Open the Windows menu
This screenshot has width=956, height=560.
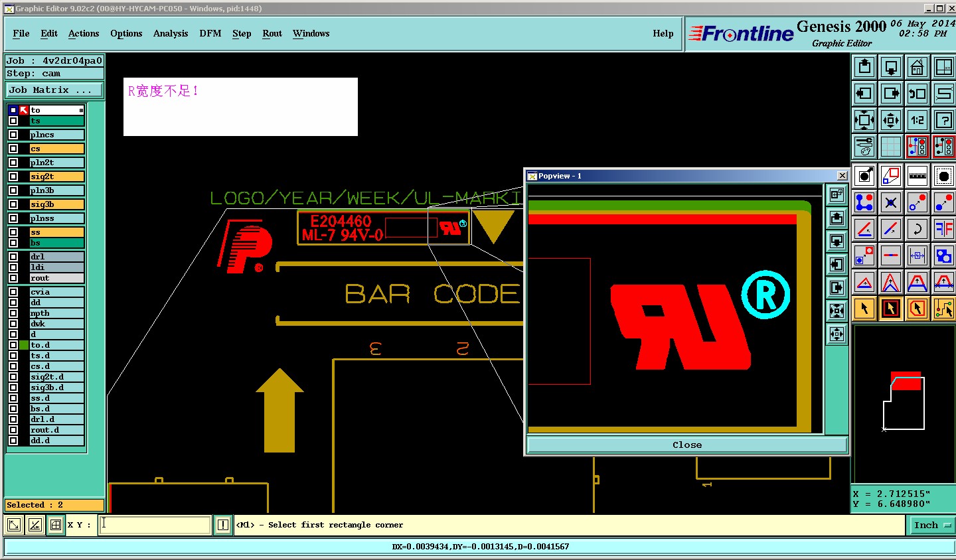[311, 33]
